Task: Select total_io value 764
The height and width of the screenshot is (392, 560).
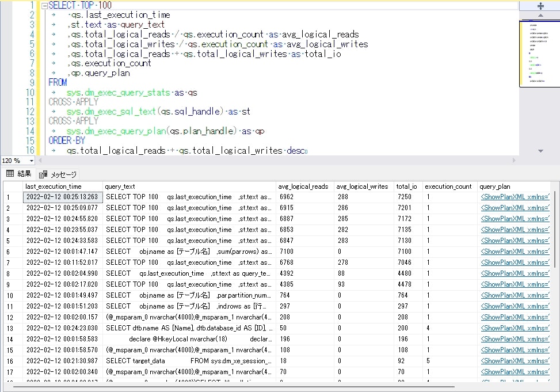Action: 408,295
